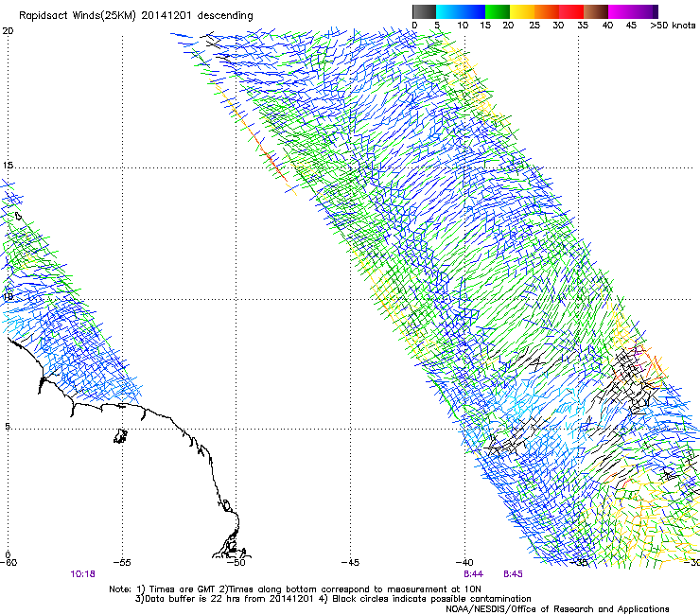Click the legend tick label '40'
Viewport: 700px width, 615px height.
607,25
